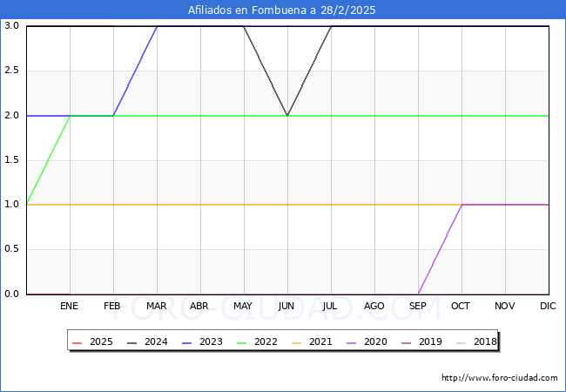The height and width of the screenshot is (392, 566).
Task: Click the purple 2020 legend color marker
Action: pyautogui.click(x=352, y=342)
